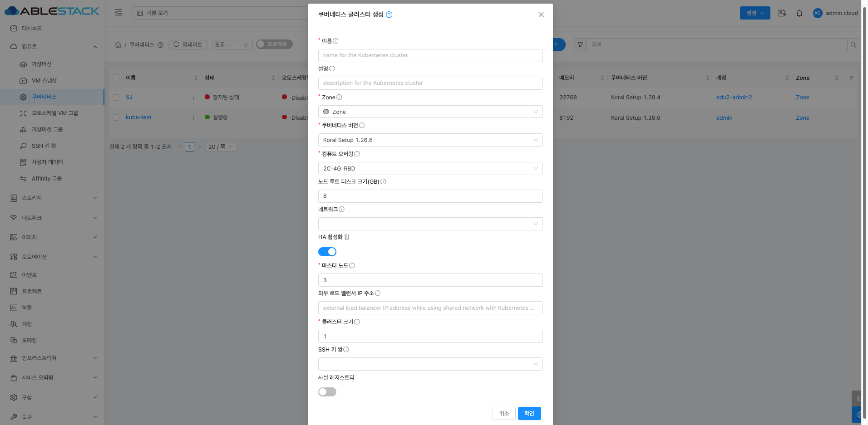Click the ABLESTACK logo
This screenshot has height=425, width=868.
click(52, 11)
